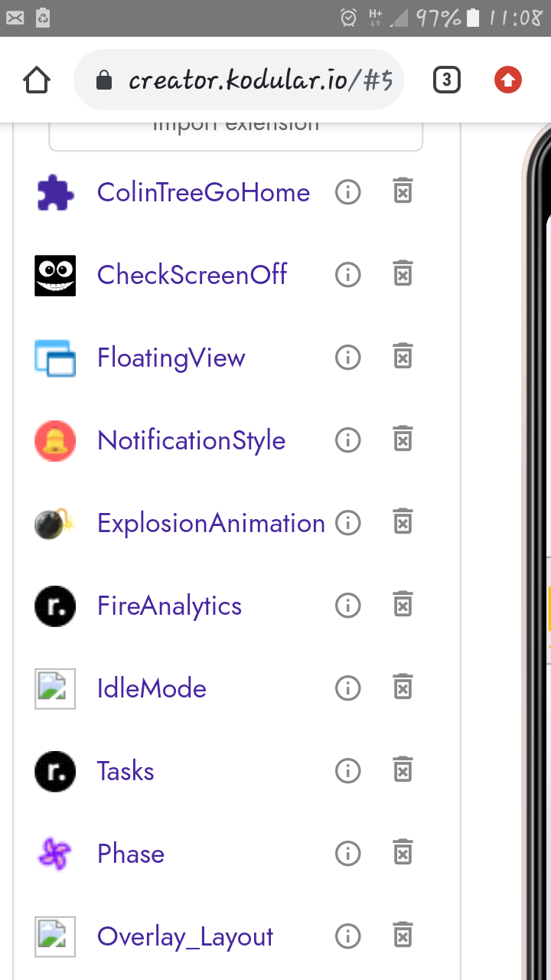Select the FloatingView extension component
The width and height of the screenshot is (551, 980).
coord(171,358)
